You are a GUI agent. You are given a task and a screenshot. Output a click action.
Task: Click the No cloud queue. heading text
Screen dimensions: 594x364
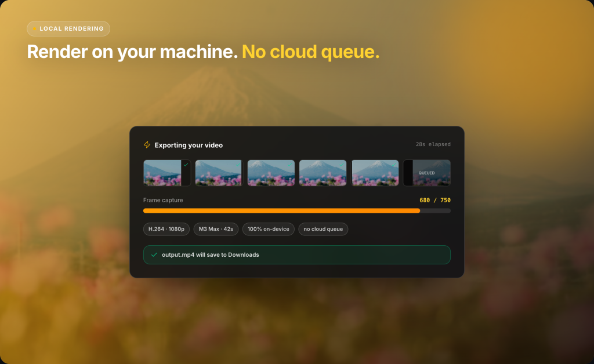(x=311, y=52)
